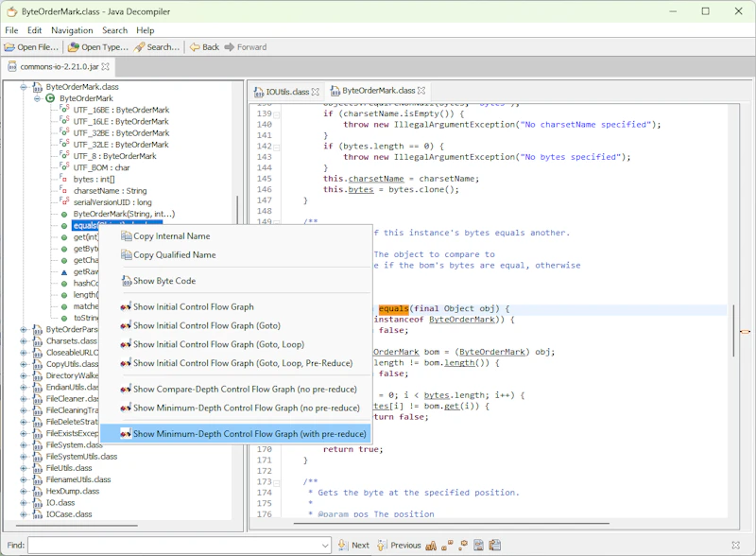The height and width of the screenshot is (556, 756).
Task: Click the Back arrow icon
Action: coord(195,47)
